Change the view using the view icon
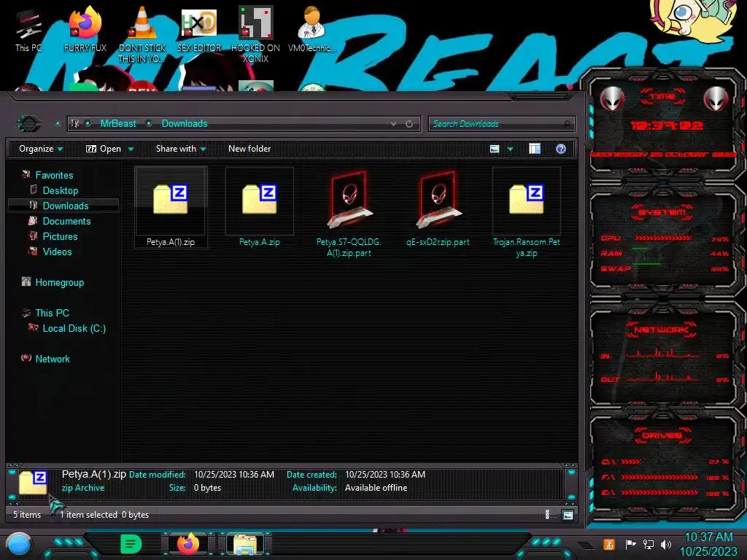747x560 pixels. [x=495, y=149]
